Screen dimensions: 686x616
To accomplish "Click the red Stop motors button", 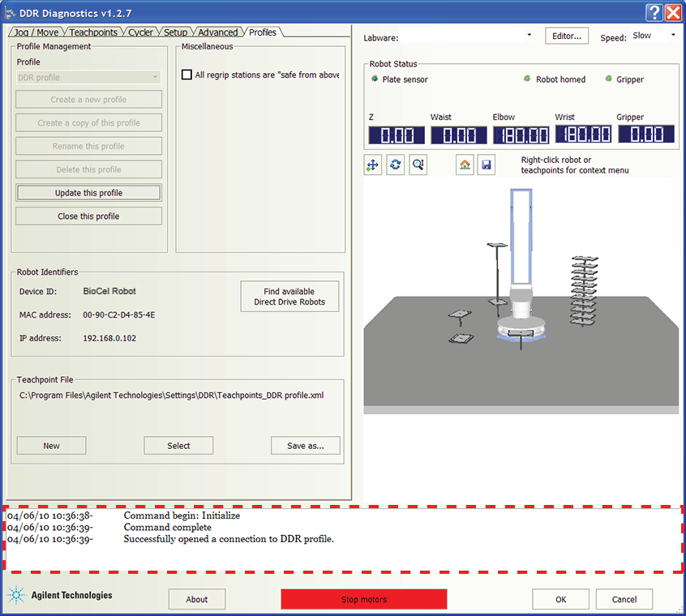I will [363, 600].
